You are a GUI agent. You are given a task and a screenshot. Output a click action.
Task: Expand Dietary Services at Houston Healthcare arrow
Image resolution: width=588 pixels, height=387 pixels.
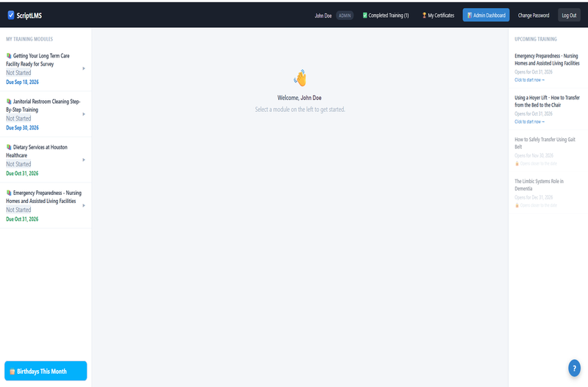pos(84,160)
